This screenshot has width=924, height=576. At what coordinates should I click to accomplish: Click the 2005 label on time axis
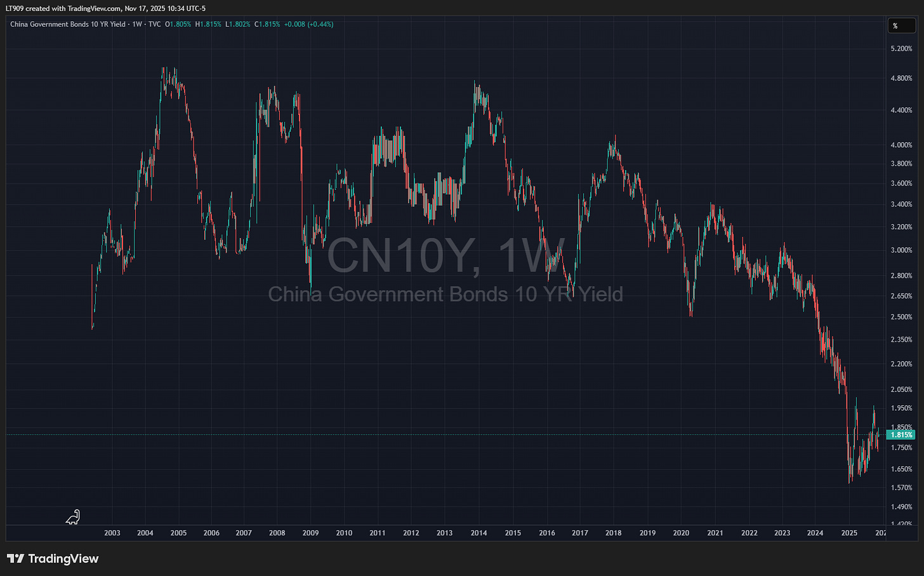click(178, 533)
